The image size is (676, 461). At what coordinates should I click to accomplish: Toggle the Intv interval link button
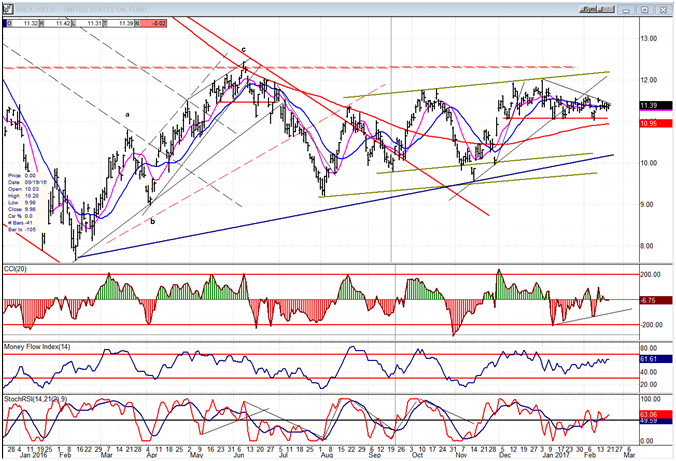click(607, 9)
